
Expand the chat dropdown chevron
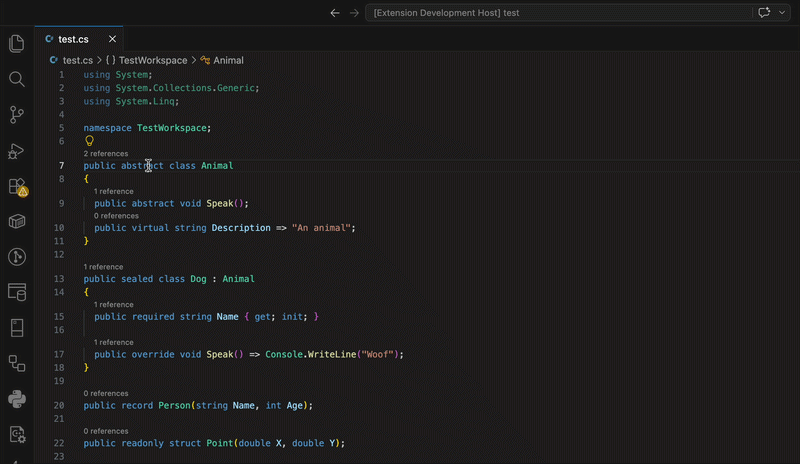[x=782, y=13]
